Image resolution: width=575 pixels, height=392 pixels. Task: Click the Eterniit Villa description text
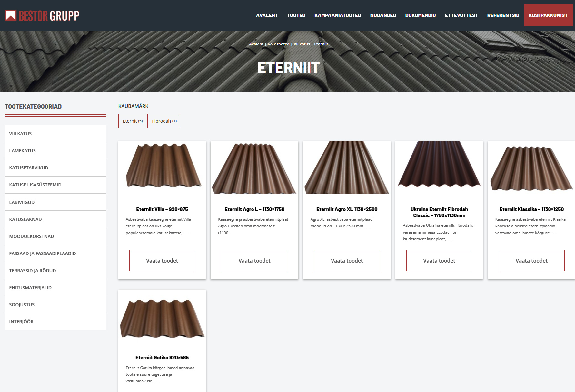pyautogui.click(x=158, y=226)
